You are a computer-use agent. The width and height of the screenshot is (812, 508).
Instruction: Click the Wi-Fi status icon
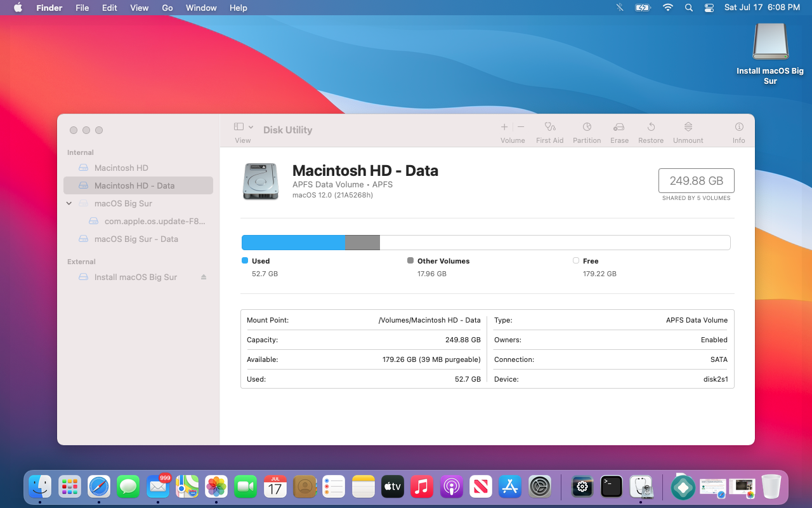click(667, 8)
